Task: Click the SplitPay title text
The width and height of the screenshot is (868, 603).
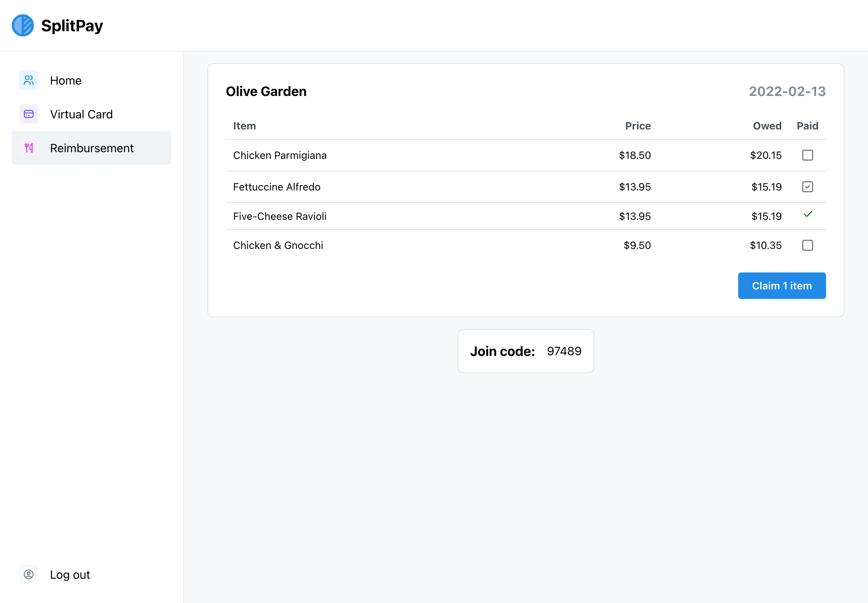Action: (x=72, y=26)
